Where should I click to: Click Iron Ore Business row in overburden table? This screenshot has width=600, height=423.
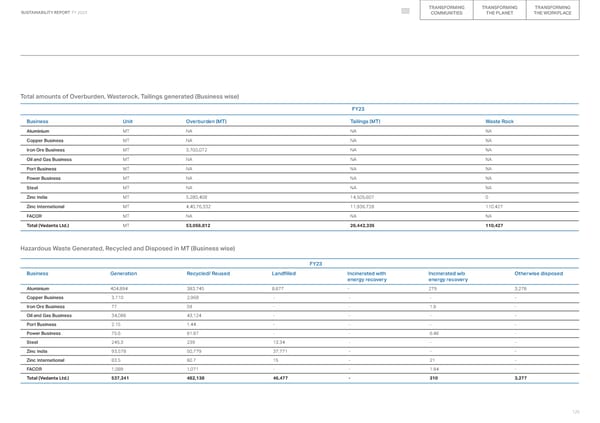pos(300,150)
